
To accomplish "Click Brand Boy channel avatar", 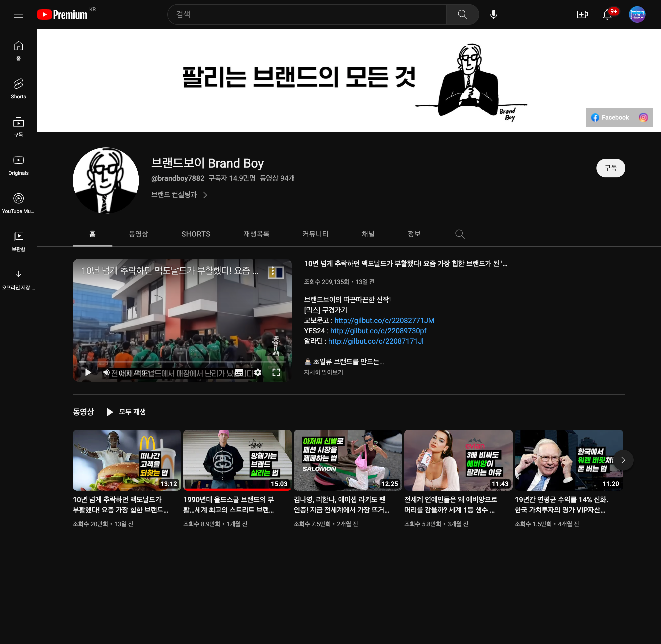I will click(106, 180).
